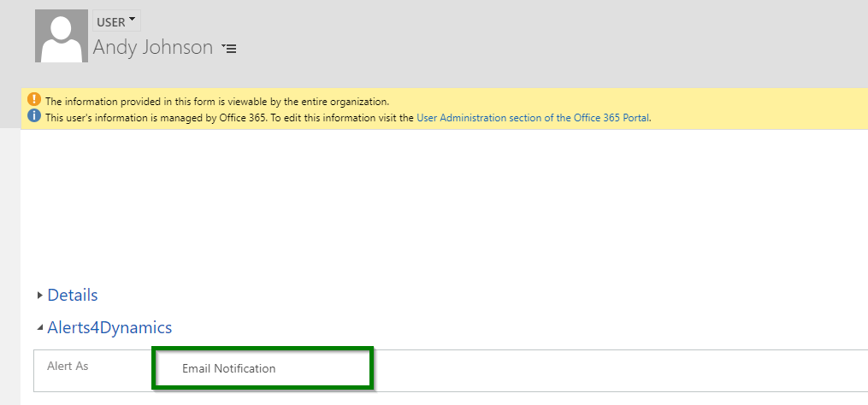Click the Andy Johnson name title
This screenshot has height=405, width=868.
[153, 48]
